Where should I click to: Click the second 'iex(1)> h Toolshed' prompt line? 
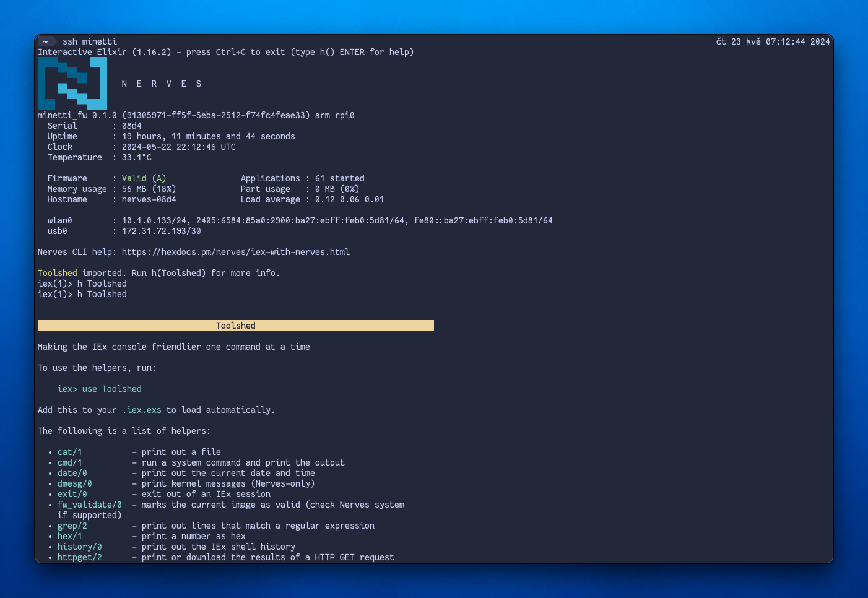point(82,294)
